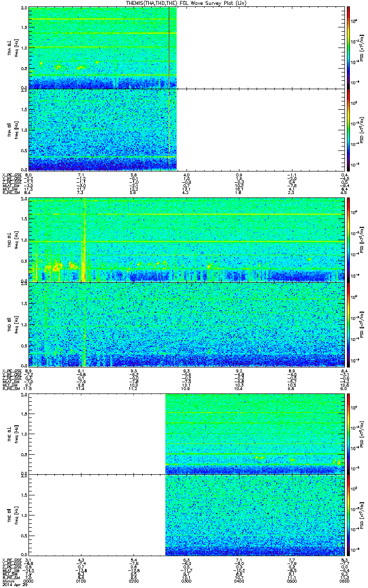Click the broadband yellow burst in THD B⊥ spectrogram
The height and width of the screenshot is (588, 368).
click(x=83, y=240)
